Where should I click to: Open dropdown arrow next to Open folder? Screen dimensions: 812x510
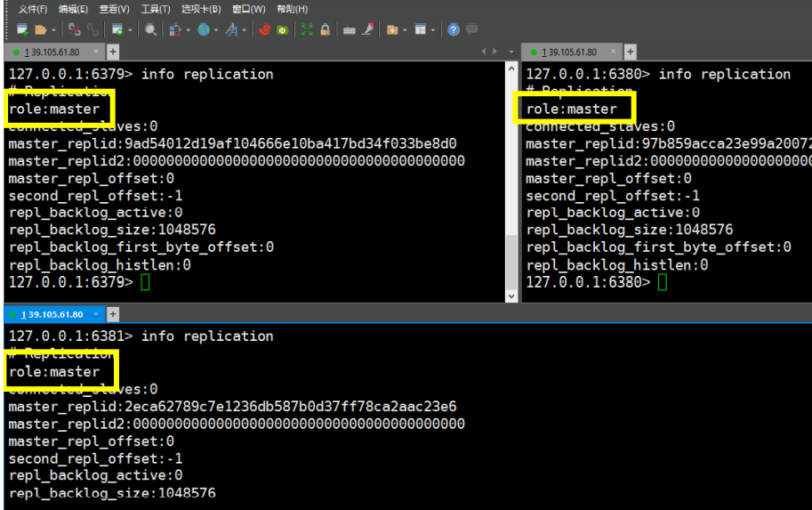tap(52, 30)
